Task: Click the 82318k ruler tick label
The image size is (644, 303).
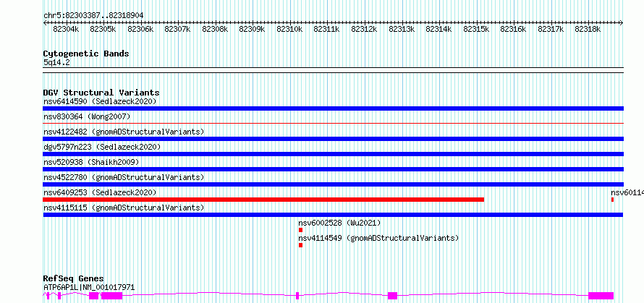Action: tap(588, 29)
